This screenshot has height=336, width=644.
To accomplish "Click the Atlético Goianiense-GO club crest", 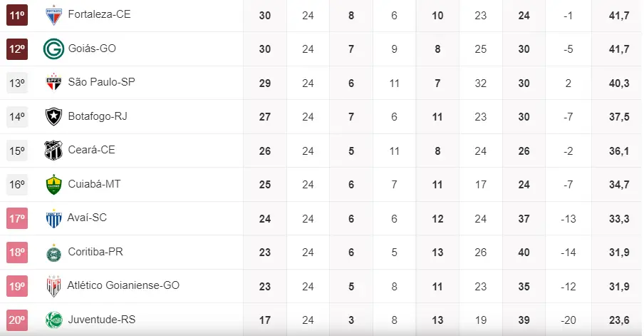I will [x=53, y=286].
